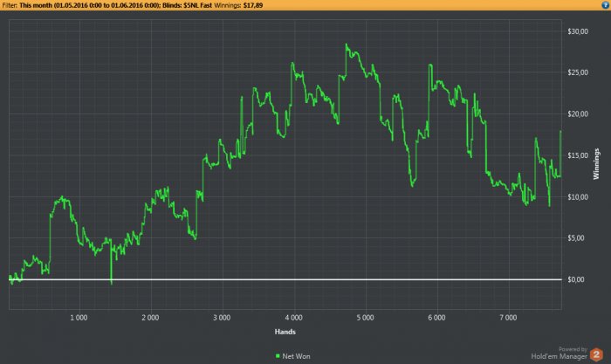Screen dimensions: 611x364
Task: Click the '$30,00' y-axis label
Action: coord(578,31)
